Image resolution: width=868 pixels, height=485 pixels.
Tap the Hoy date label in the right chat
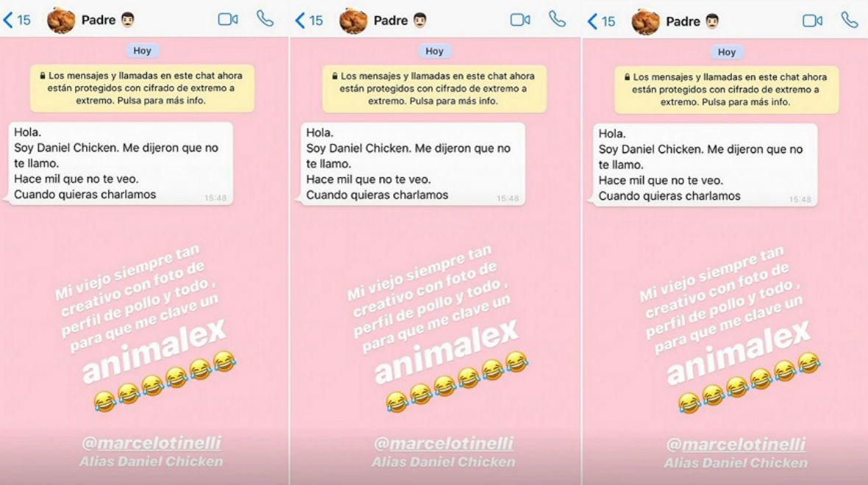tap(727, 52)
